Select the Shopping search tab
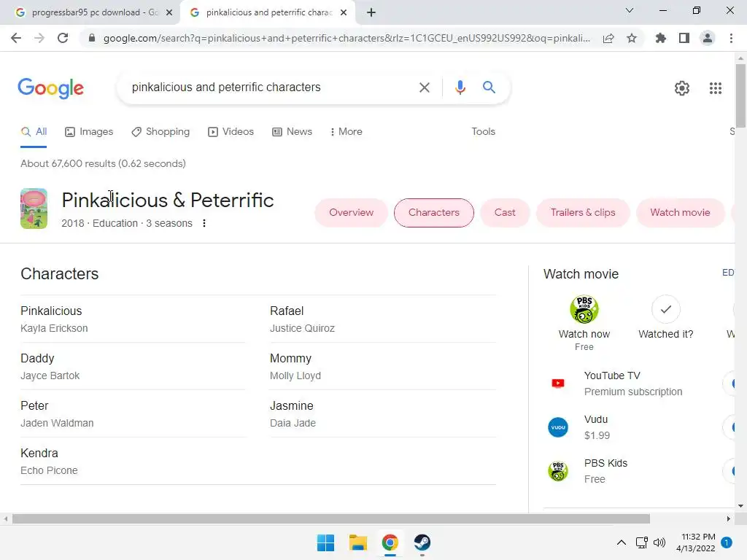Viewport: 747px width, 560px height. coord(160,132)
